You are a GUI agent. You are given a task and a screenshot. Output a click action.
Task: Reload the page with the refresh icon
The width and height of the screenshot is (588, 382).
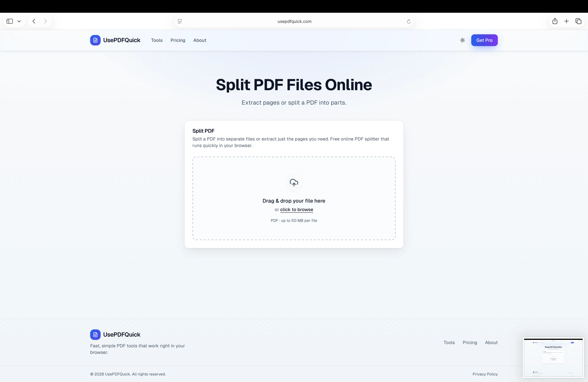409,22
